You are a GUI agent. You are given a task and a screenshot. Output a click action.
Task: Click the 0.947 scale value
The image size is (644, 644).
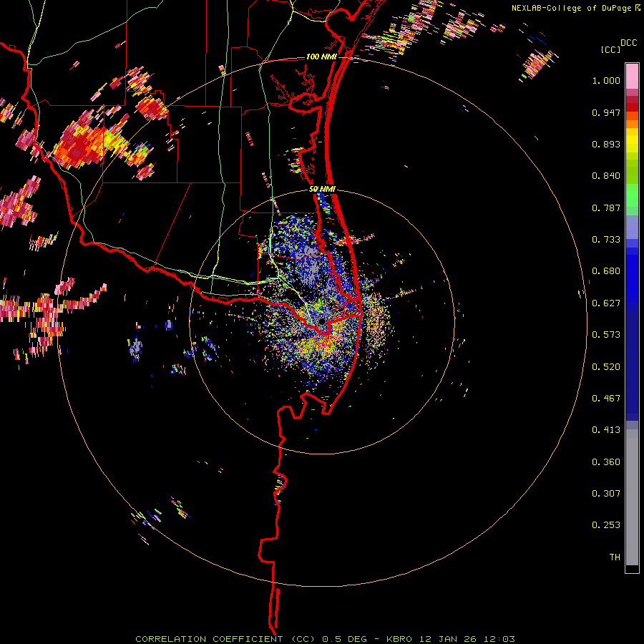[606, 112]
